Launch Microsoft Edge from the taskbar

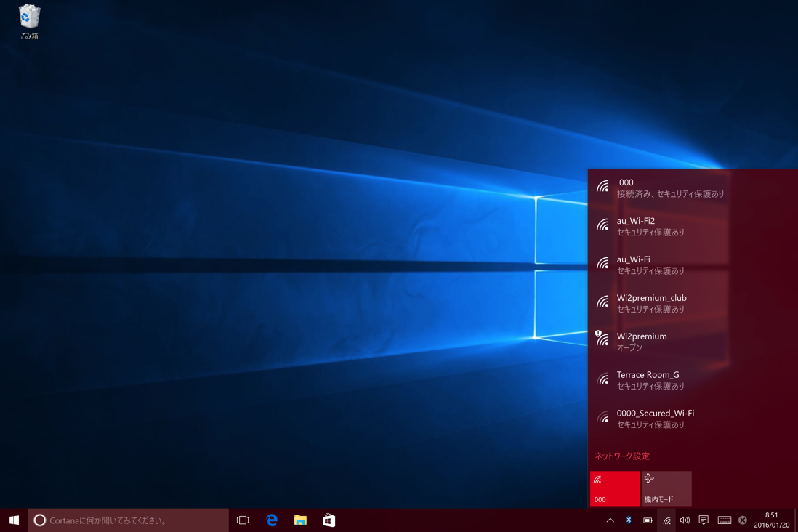coord(272,520)
